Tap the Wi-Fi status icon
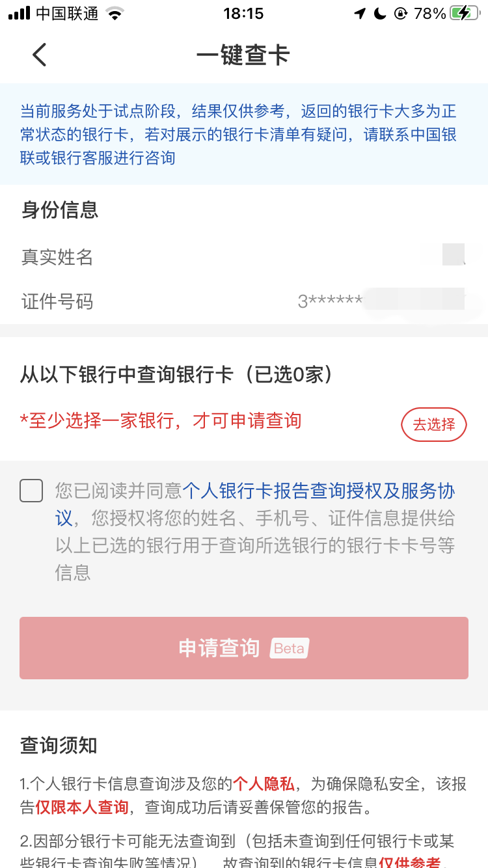 tap(115, 13)
